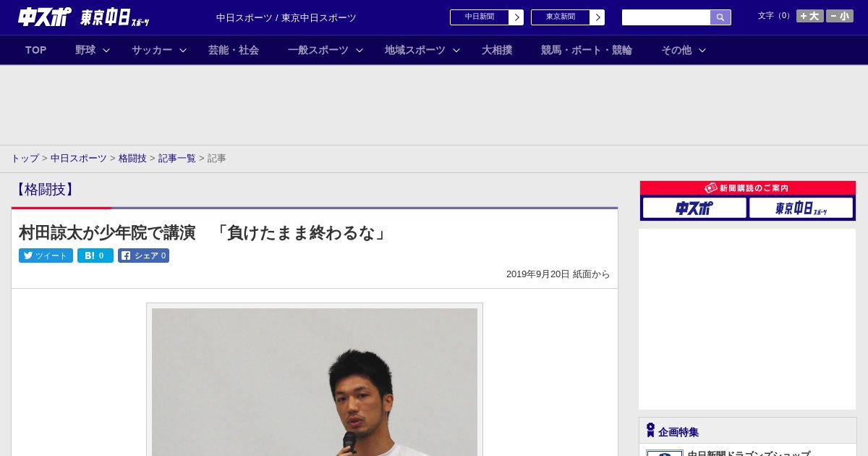Click the Hatena bookmark B! button
Viewport: 868px width, 456px height.
(x=95, y=256)
